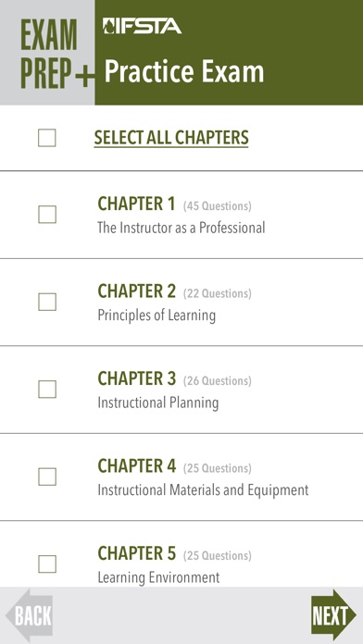
Task: Select the Chapter 5 checkbox
Action: point(47,563)
